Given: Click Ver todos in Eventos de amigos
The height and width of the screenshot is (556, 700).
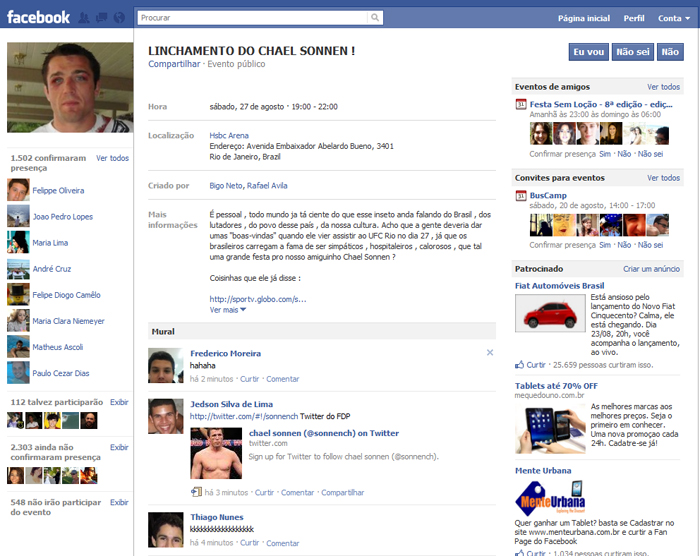Looking at the screenshot, I should click(x=663, y=87).
